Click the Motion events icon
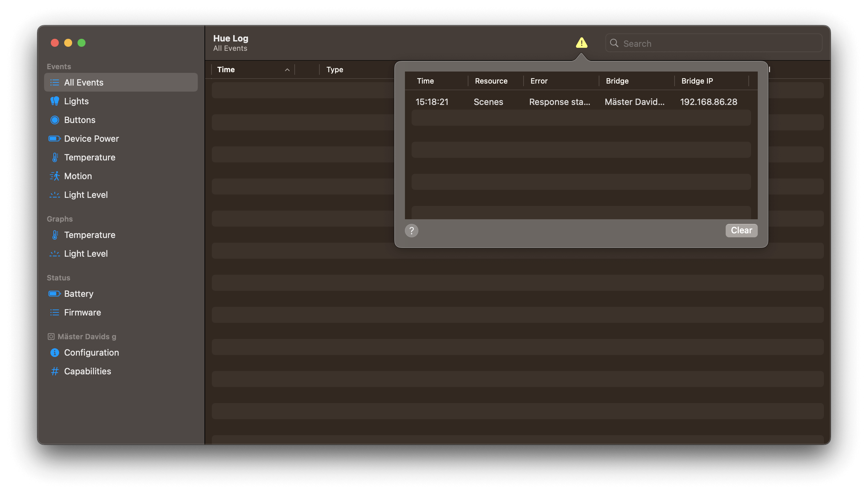 point(55,176)
